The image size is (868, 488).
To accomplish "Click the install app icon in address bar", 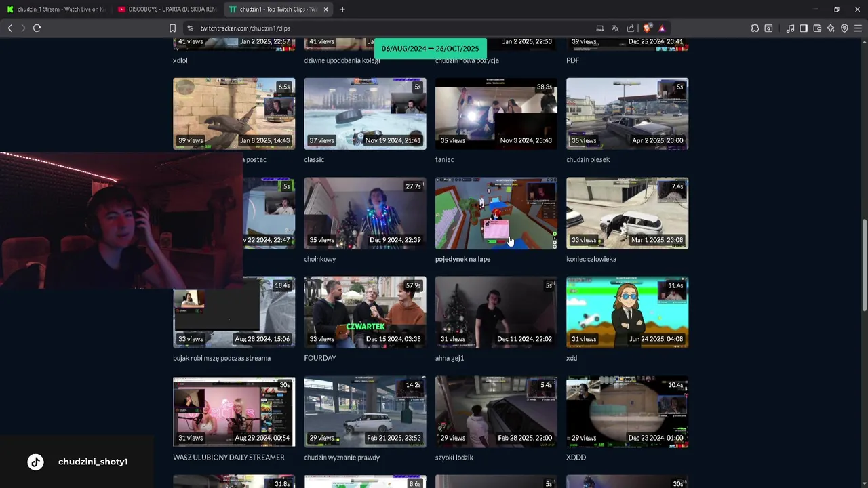I will point(600,28).
